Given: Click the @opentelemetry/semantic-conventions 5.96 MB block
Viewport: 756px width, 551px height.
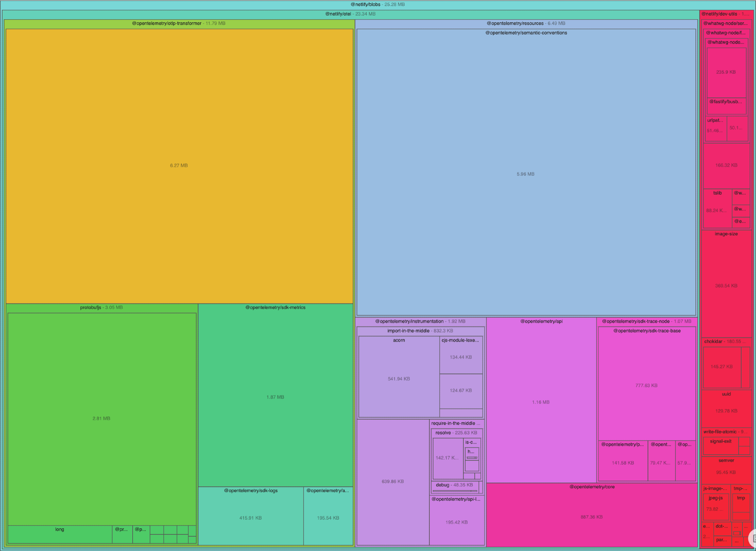Looking at the screenshot, I should (525, 174).
